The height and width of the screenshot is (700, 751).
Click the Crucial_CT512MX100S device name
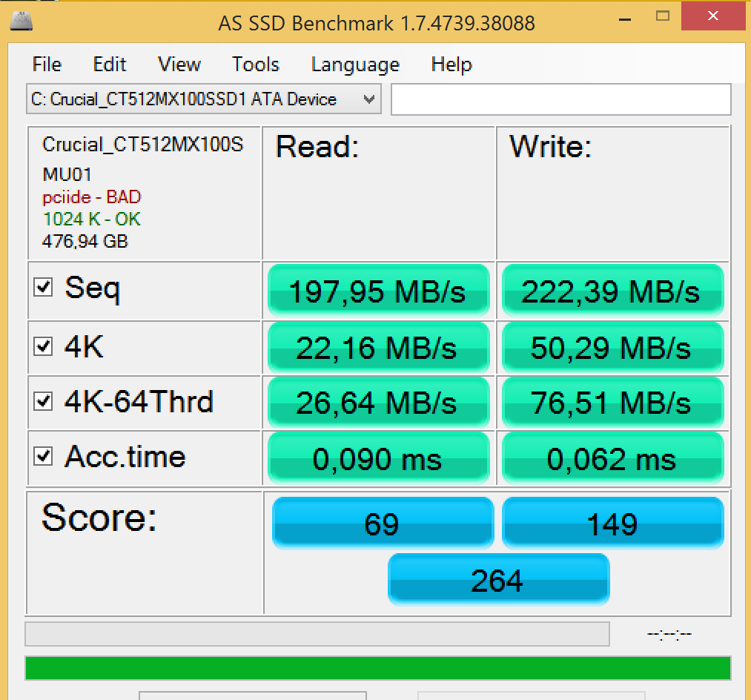(143, 144)
